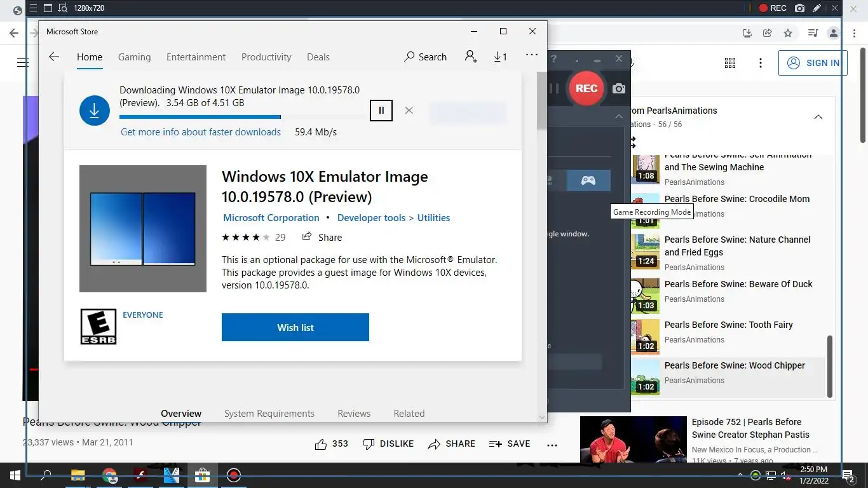
Task: Switch to the Gaming tab
Action: pyautogui.click(x=135, y=57)
